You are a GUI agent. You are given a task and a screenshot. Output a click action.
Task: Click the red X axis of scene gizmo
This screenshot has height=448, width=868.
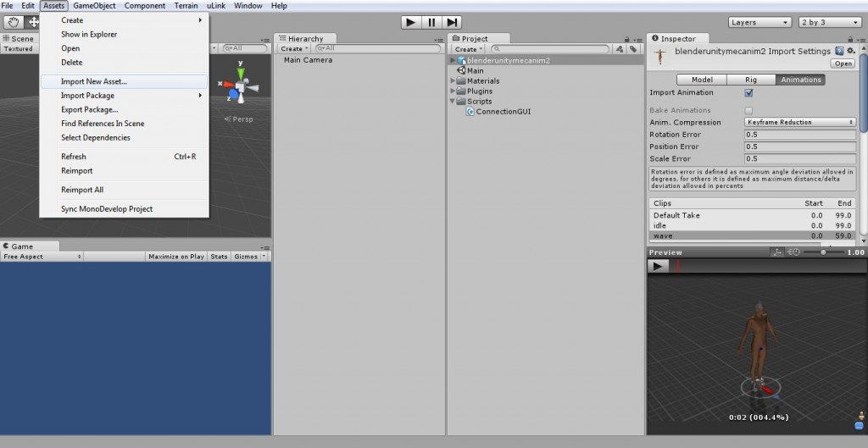pyautogui.click(x=227, y=84)
